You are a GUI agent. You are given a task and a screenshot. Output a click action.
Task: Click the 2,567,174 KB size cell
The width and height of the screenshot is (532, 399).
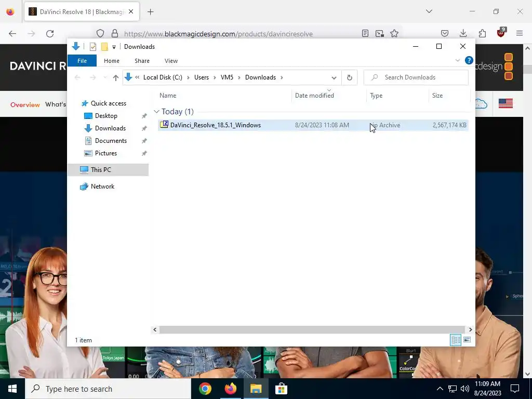pos(449,125)
